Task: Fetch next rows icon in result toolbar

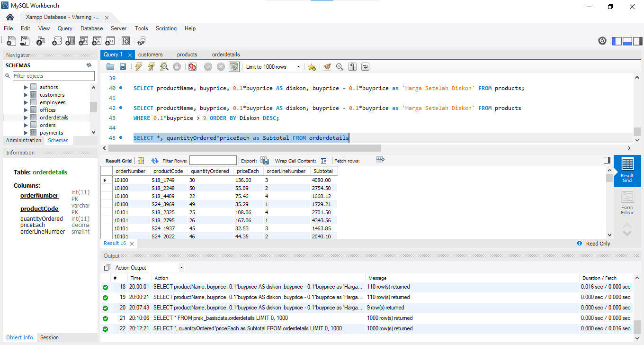Action: click(380, 160)
